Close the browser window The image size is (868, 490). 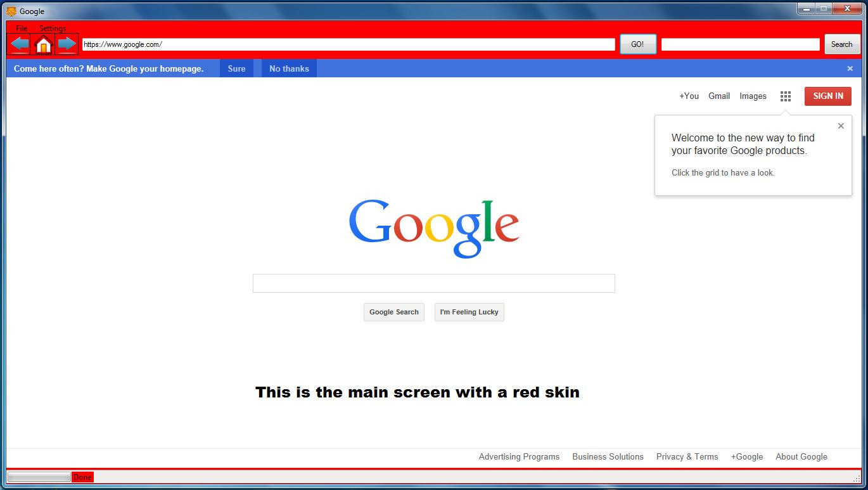pos(847,9)
